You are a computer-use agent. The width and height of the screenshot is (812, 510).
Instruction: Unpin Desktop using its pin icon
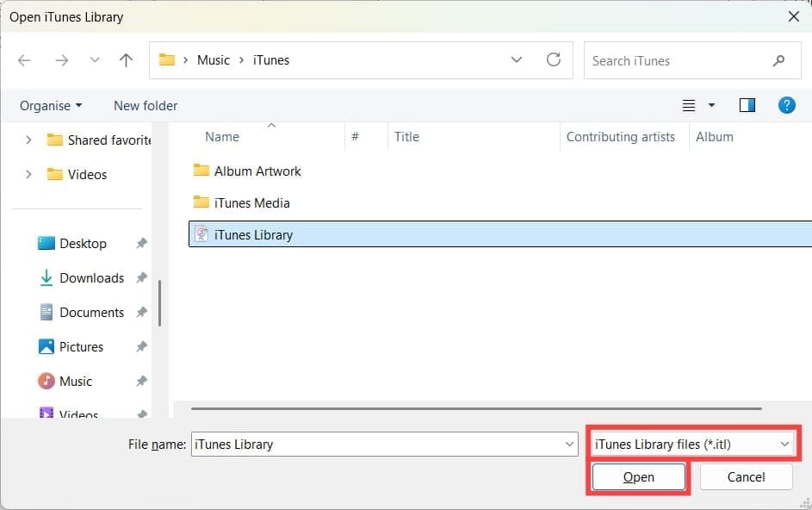coord(142,243)
